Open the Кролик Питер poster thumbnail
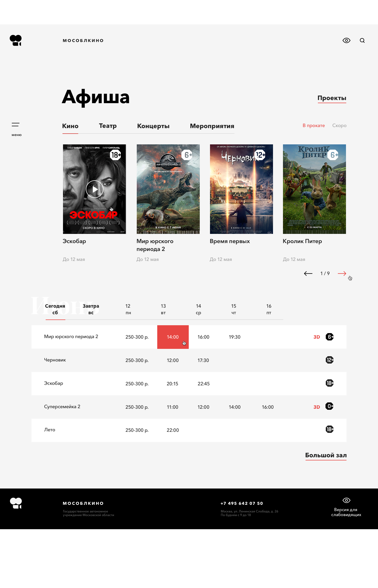The height and width of the screenshot is (588, 378). [314, 189]
